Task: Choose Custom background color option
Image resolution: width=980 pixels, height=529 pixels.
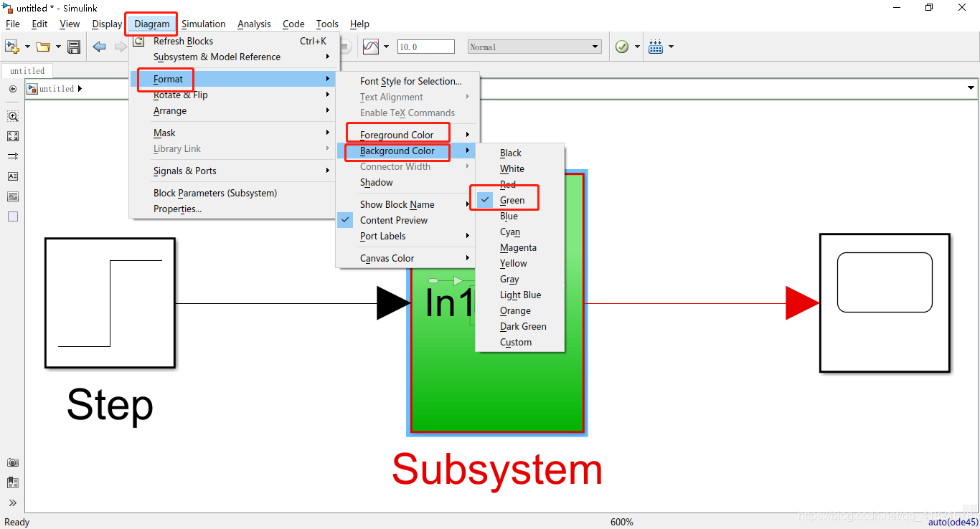Action: pos(516,342)
